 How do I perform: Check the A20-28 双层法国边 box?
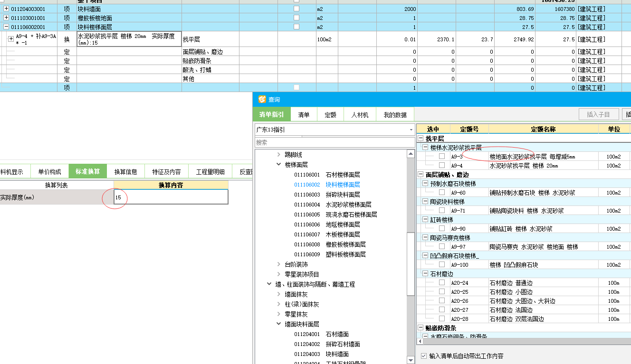442,318
